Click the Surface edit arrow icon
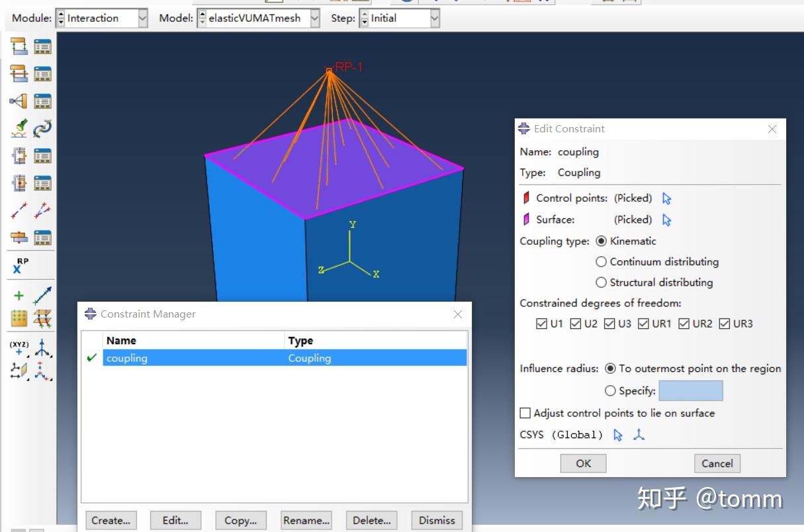This screenshot has width=804, height=532. [668, 219]
